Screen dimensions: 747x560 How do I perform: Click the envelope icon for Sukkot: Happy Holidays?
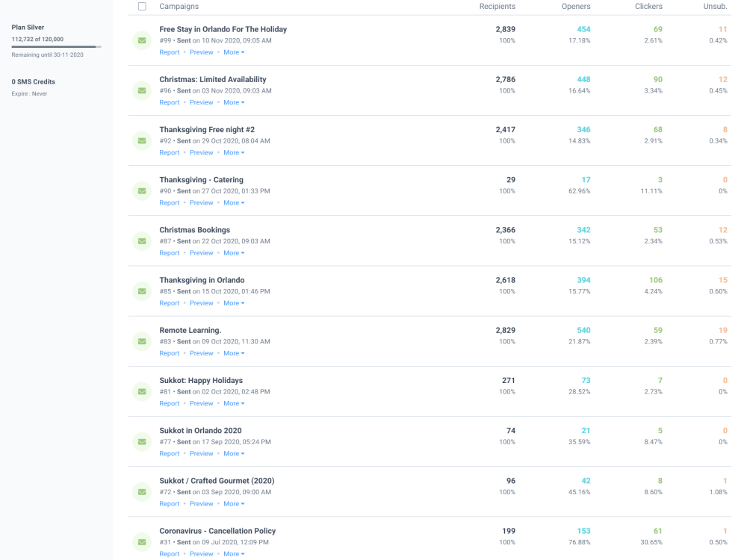point(142,391)
